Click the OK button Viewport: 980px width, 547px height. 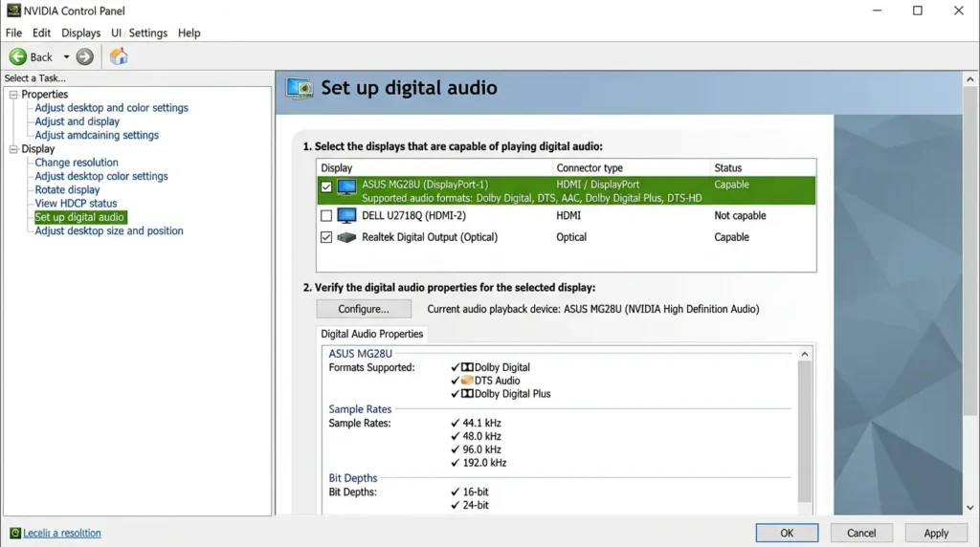click(x=787, y=534)
